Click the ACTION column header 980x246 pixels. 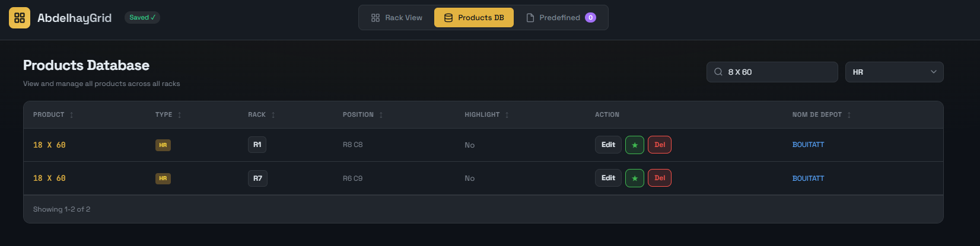click(x=607, y=115)
